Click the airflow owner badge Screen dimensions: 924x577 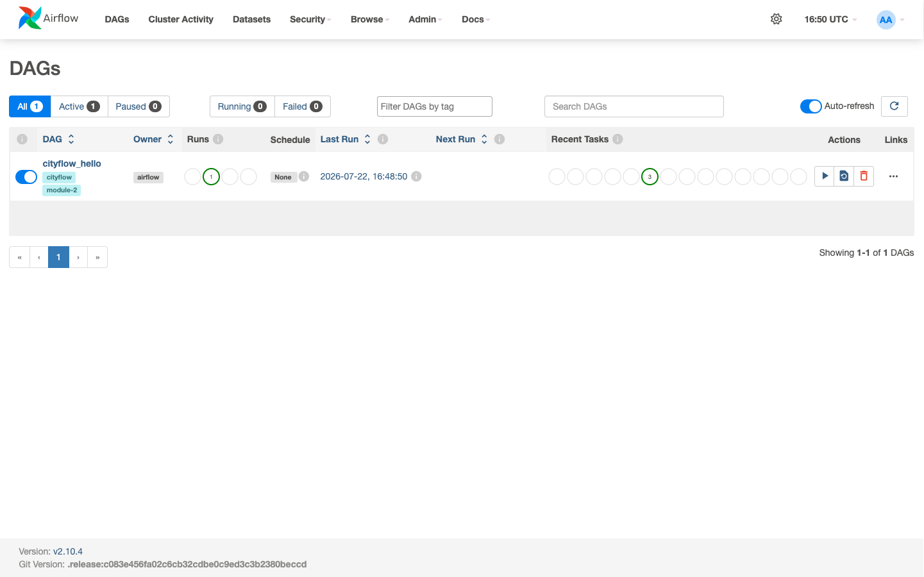click(148, 177)
